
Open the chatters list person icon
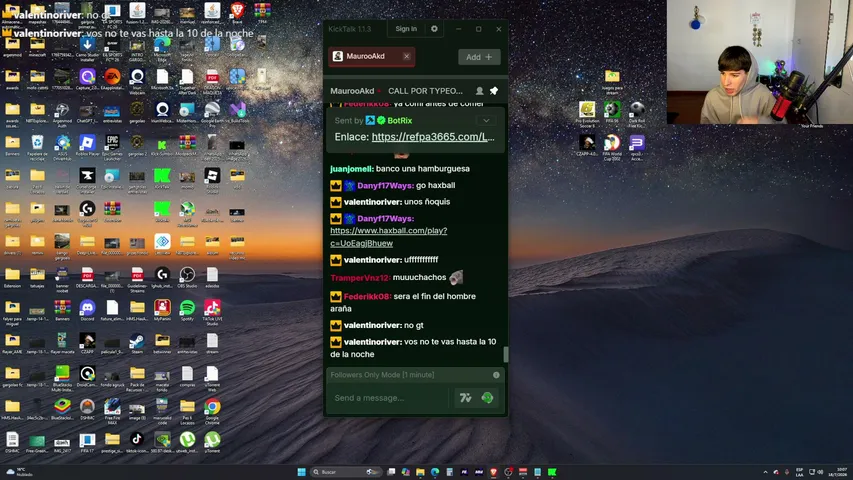pyautogui.click(x=479, y=91)
